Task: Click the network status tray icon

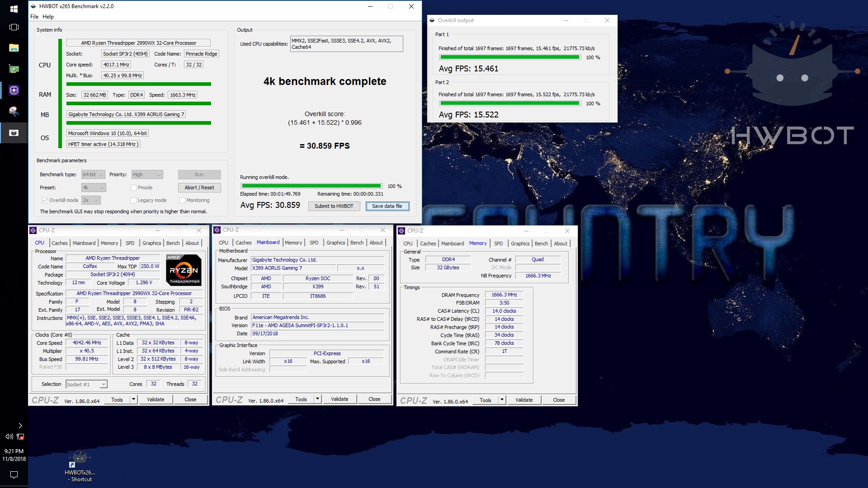Action: [20, 436]
